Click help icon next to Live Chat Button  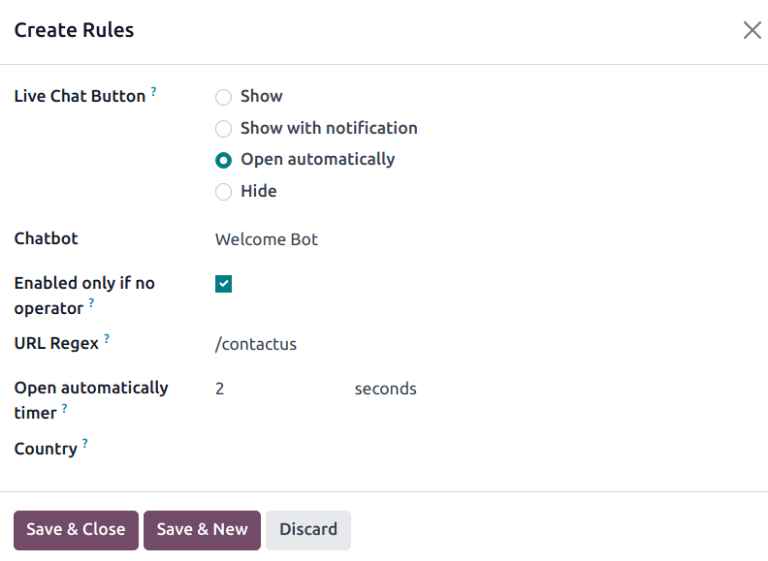pos(154,92)
